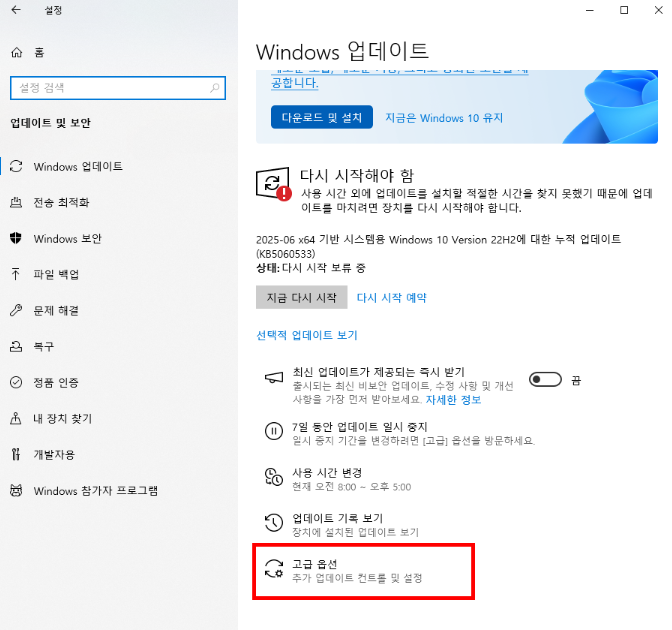Viewport: 672px width, 630px height.
Task: Open Windows 보안 in the sidebar
Action: [x=68, y=238]
